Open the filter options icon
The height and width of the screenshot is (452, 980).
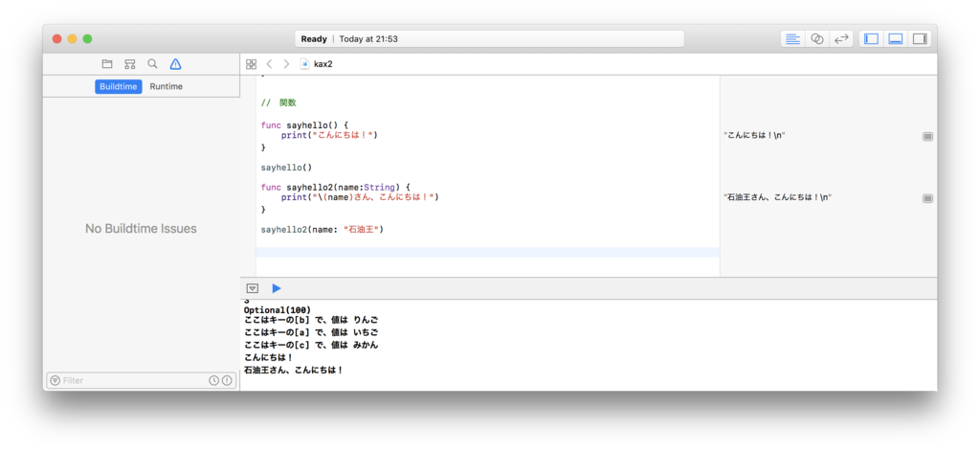(55, 380)
